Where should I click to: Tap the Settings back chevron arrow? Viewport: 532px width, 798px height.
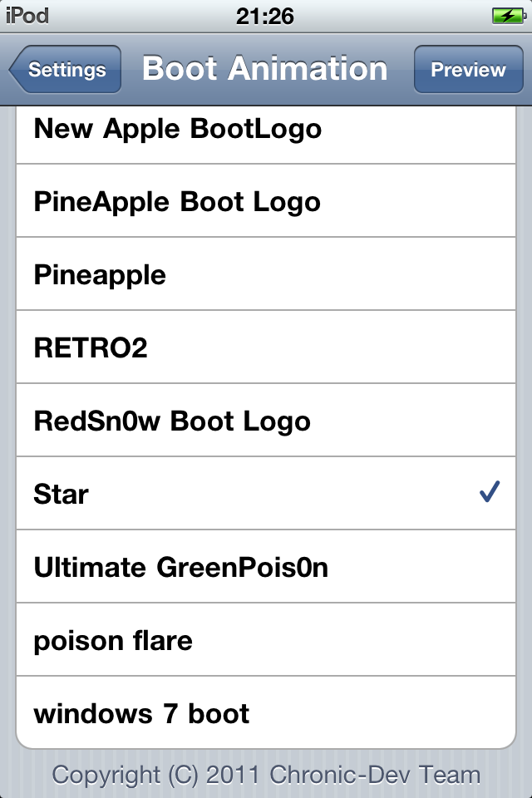click(18, 70)
